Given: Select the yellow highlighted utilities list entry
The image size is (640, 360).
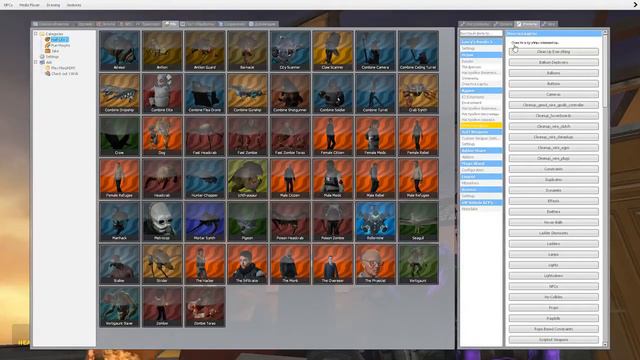Looking at the screenshot, I should click(x=481, y=126).
